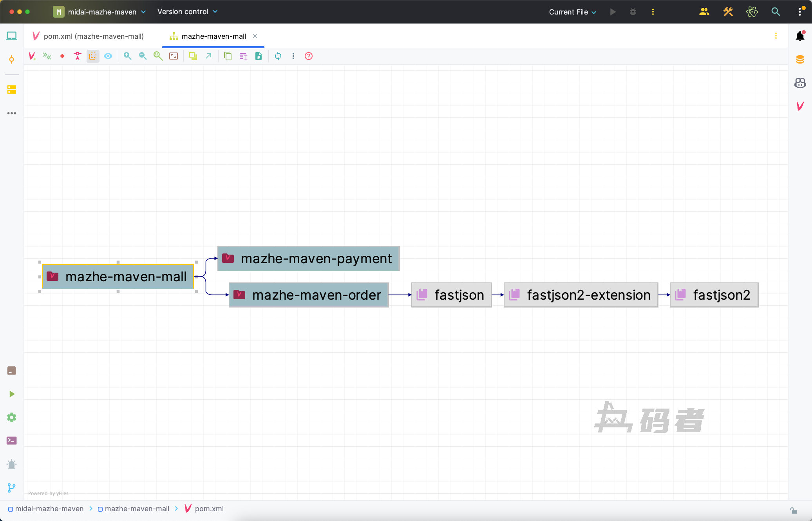
Task: Click the zoom out magnifier icon
Action: point(143,56)
